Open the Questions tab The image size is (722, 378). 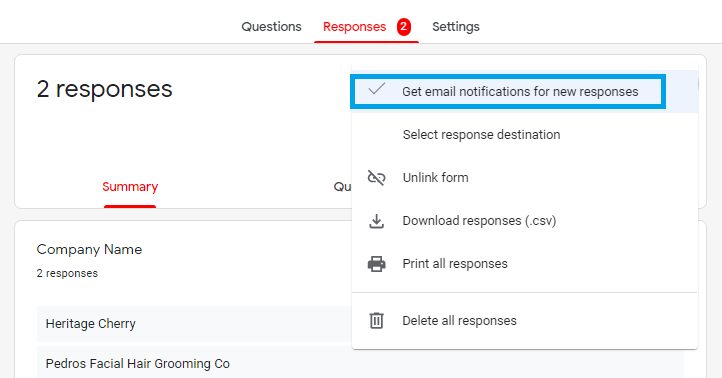pos(271,27)
